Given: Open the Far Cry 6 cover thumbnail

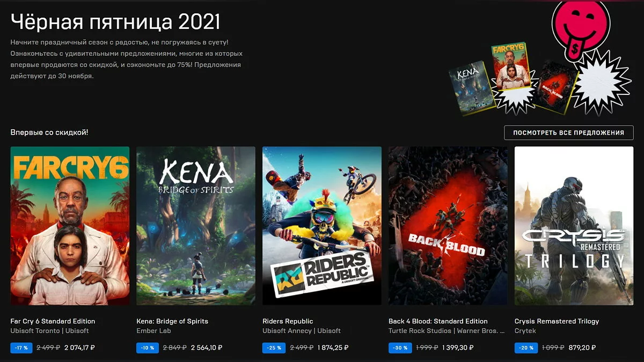Looking at the screenshot, I should pyautogui.click(x=70, y=226).
